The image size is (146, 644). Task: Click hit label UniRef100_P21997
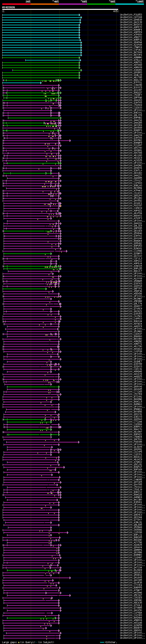131,145
